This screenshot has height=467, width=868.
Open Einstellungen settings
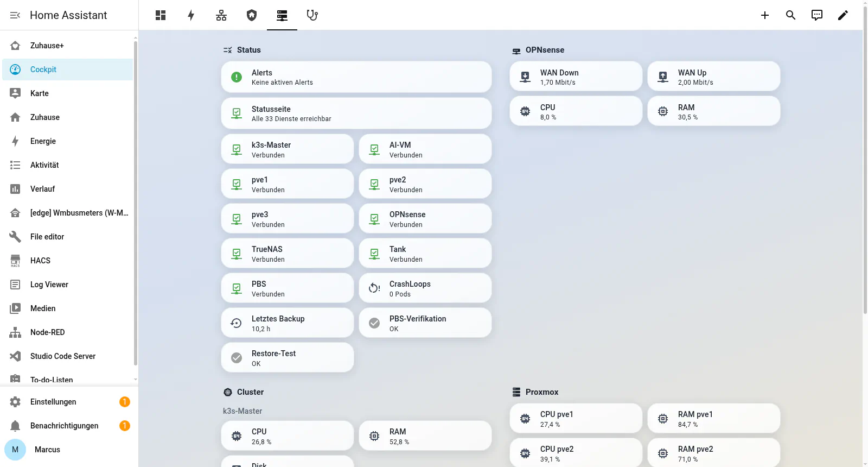click(x=69, y=402)
